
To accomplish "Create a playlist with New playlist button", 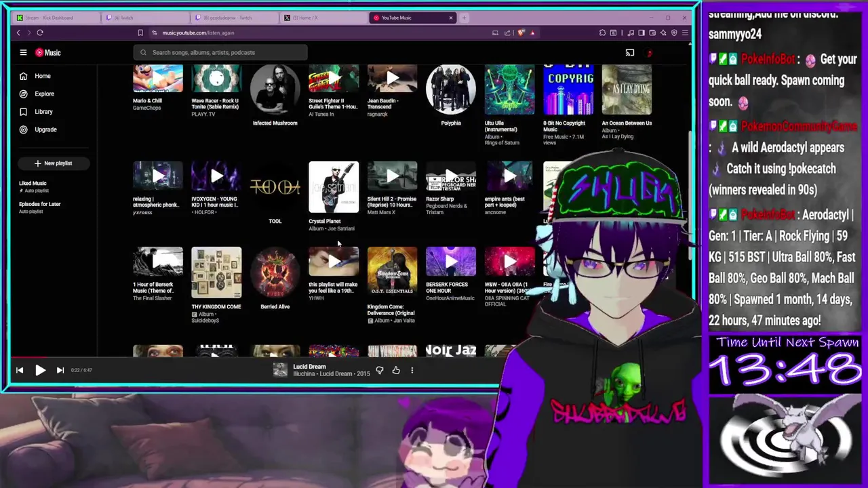I will pos(54,163).
